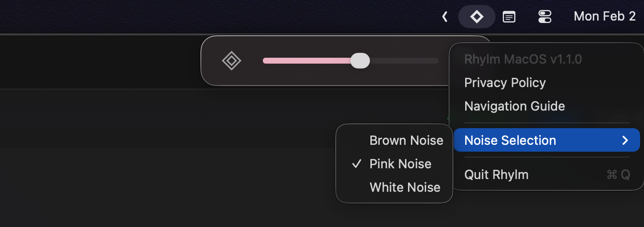Viewport: 644px width, 227px height.
Task: Select Pink Noise option
Action: 400,164
